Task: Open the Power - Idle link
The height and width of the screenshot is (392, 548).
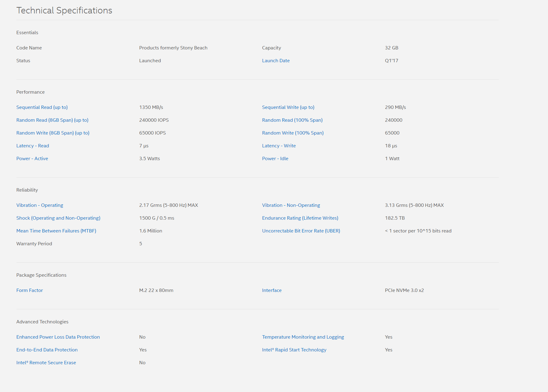Action: 275,159
